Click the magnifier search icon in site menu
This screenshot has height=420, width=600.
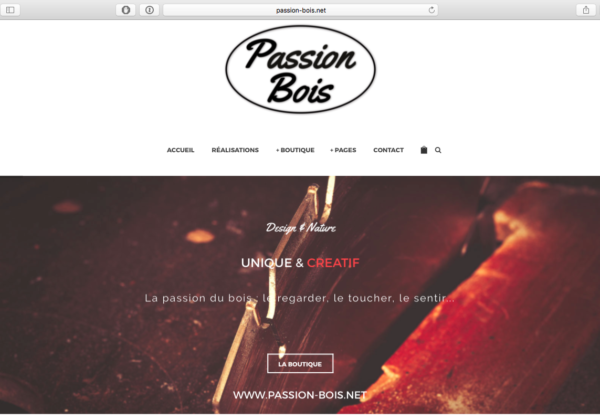tap(438, 150)
